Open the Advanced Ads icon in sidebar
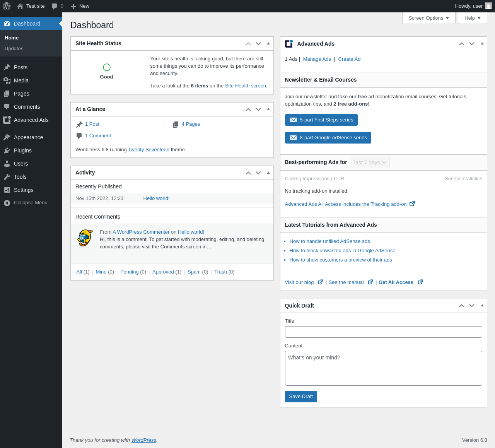 coord(7,120)
